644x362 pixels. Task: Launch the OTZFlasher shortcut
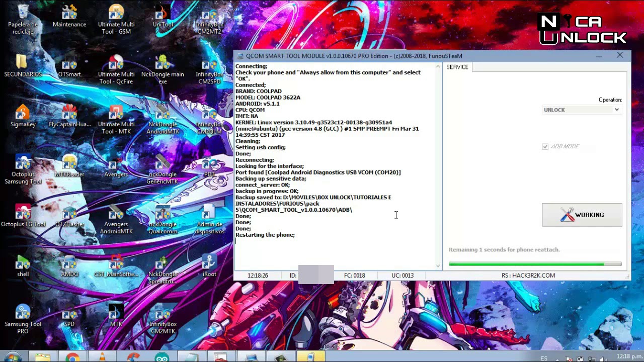69,216
